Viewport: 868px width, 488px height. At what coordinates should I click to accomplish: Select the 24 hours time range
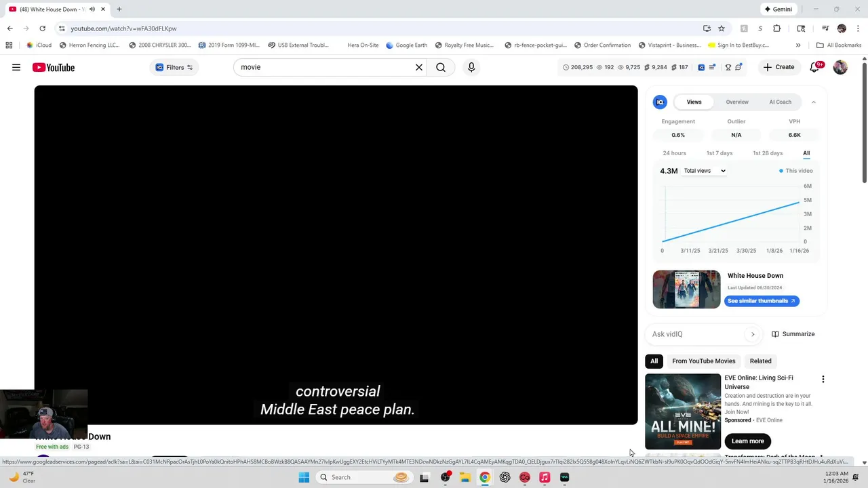point(674,153)
